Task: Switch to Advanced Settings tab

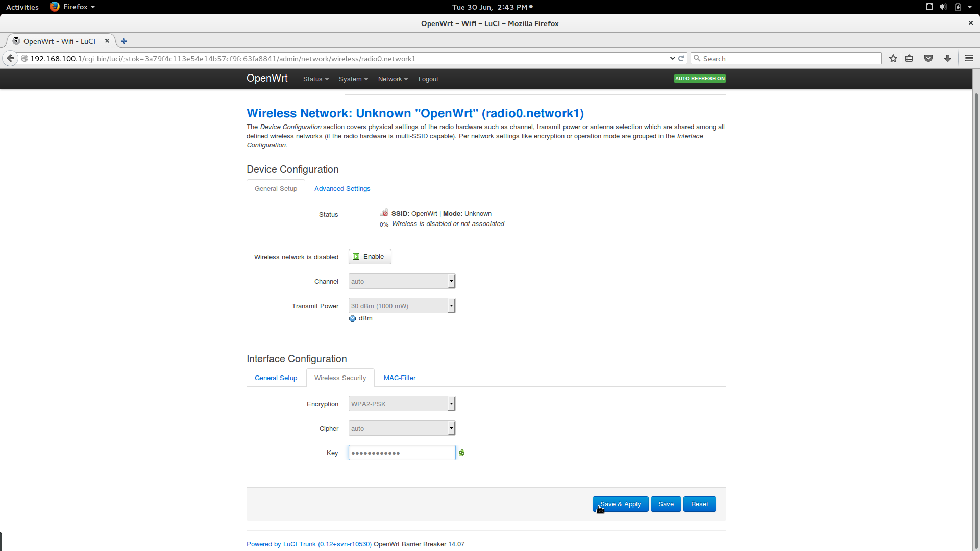Action: click(x=342, y=189)
